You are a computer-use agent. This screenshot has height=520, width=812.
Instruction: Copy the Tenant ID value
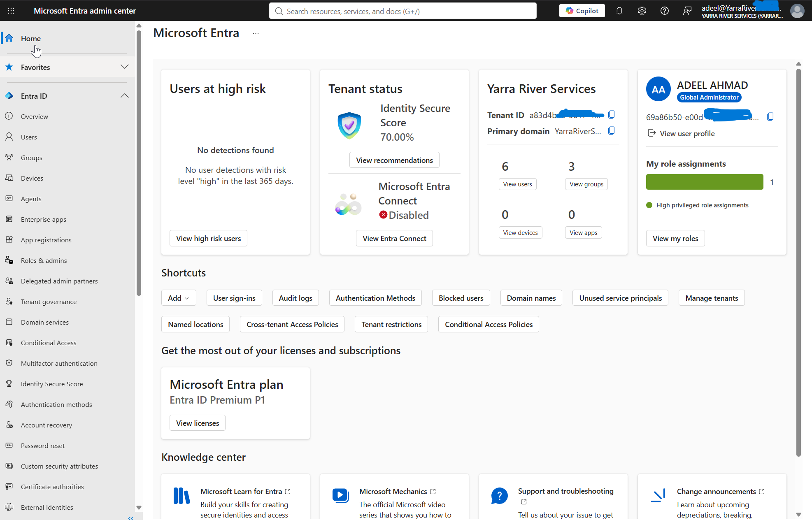click(x=612, y=114)
